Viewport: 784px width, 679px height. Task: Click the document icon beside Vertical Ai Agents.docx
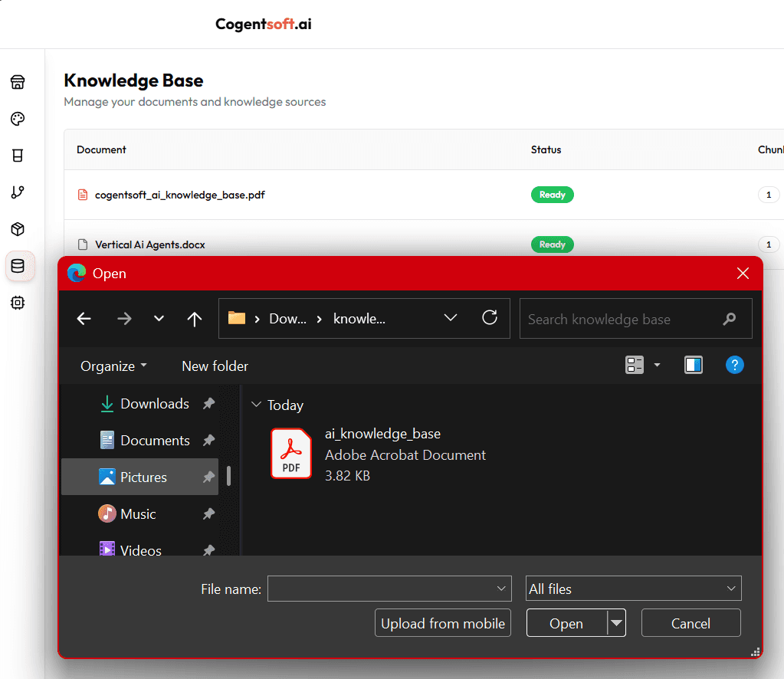tap(83, 244)
